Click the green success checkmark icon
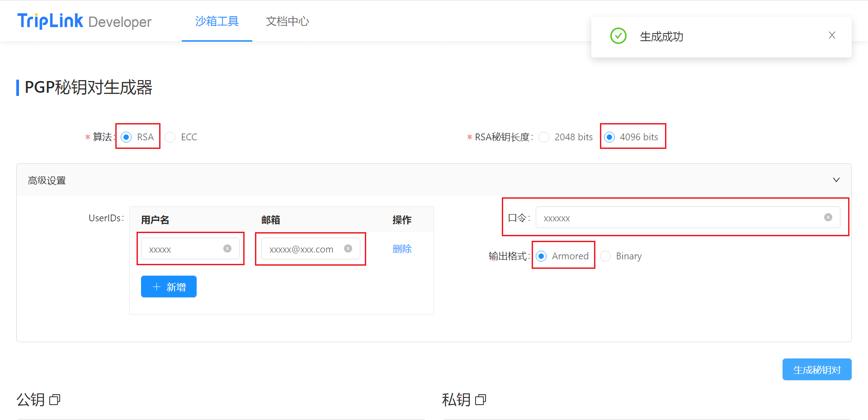Viewport: 868px width, 420px height. [x=618, y=36]
